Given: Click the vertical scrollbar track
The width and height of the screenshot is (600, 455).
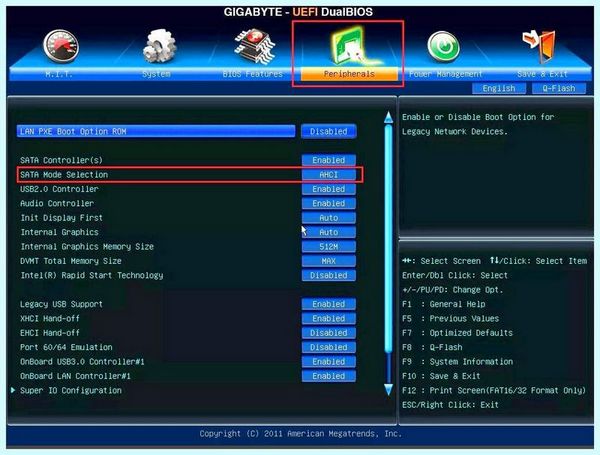Looking at the screenshot, I should click(388, 253).
